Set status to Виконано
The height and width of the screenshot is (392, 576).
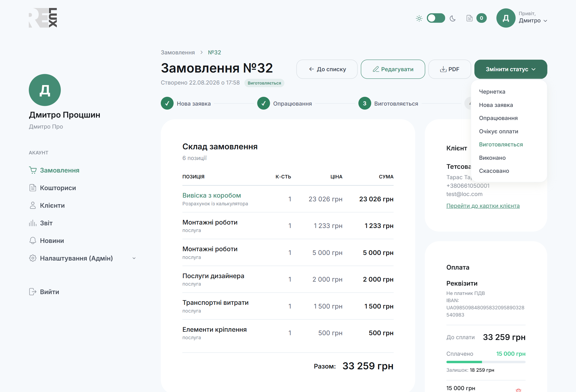[x=492, y=158]
